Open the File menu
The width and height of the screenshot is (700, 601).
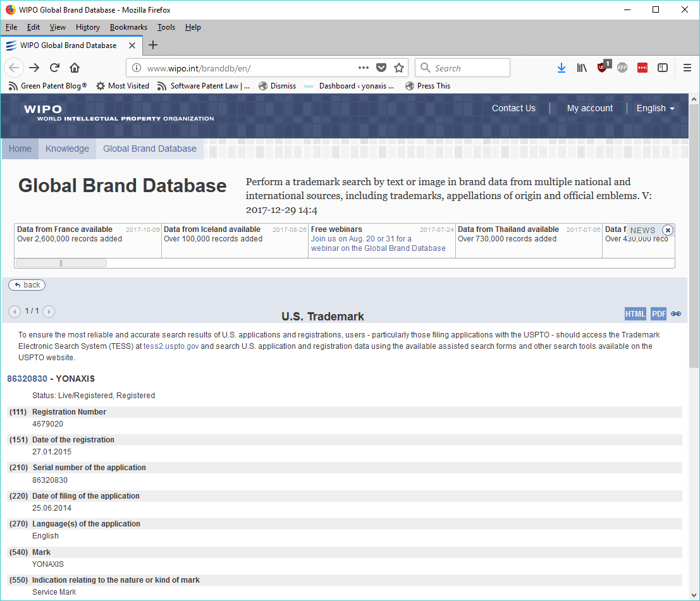point(11,27)
